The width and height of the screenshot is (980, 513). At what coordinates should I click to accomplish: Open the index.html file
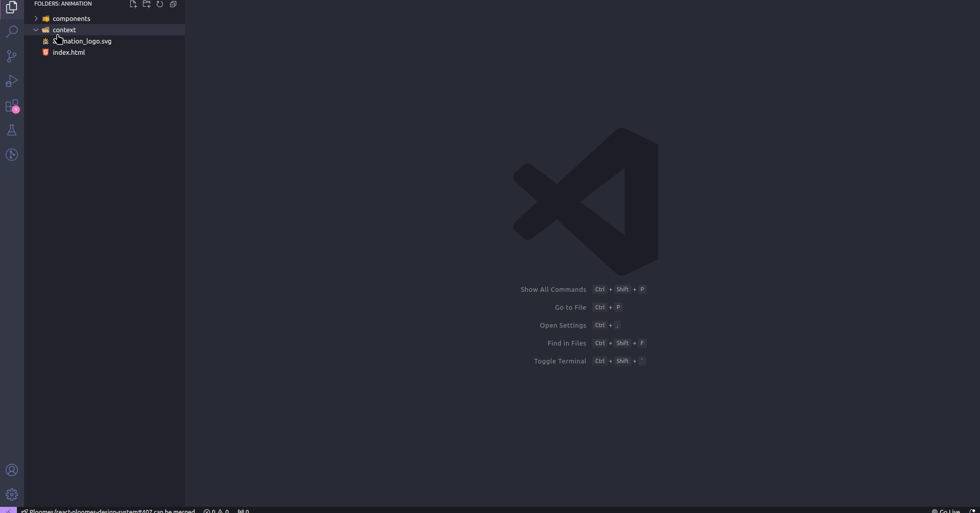pos(105,52)
